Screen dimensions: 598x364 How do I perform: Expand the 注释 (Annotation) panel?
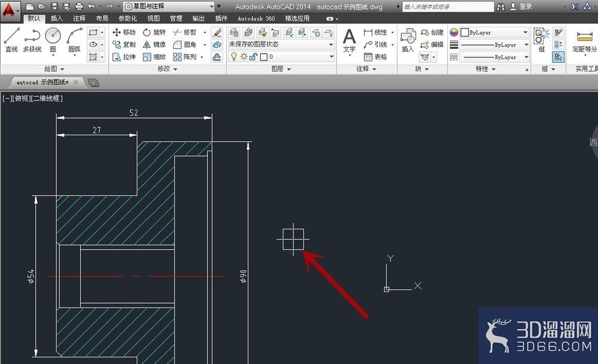pos(366,69)
